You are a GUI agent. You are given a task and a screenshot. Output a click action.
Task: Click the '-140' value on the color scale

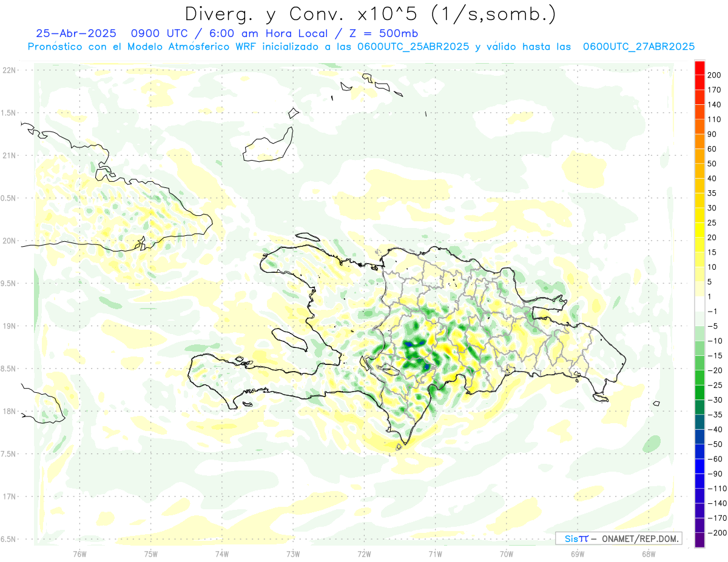click(x=716, y=503)
